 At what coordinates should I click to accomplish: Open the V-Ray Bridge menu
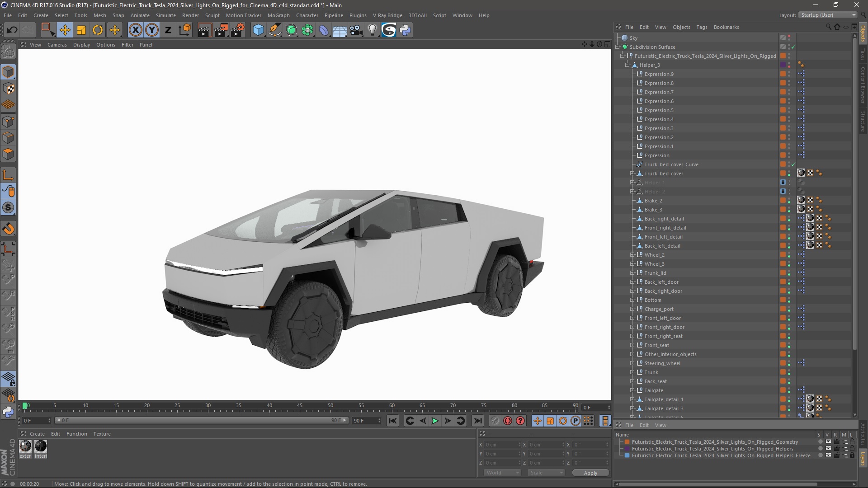[x=387, y=15]
